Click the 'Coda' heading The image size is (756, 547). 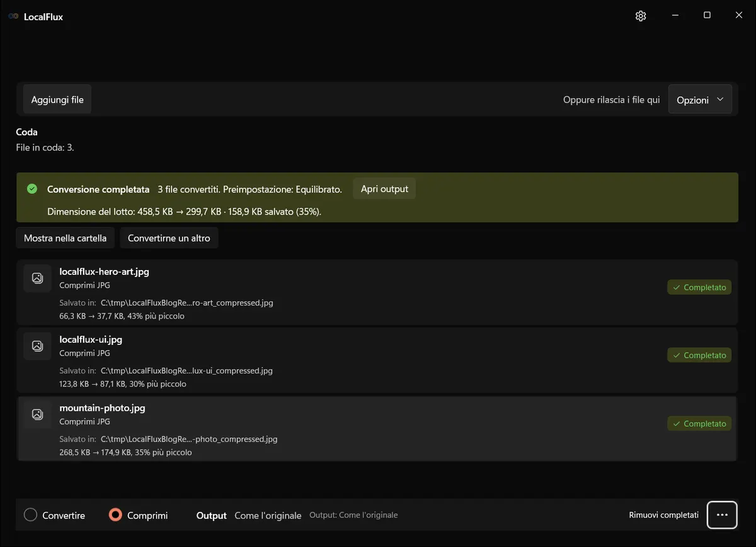coord(26,132)
